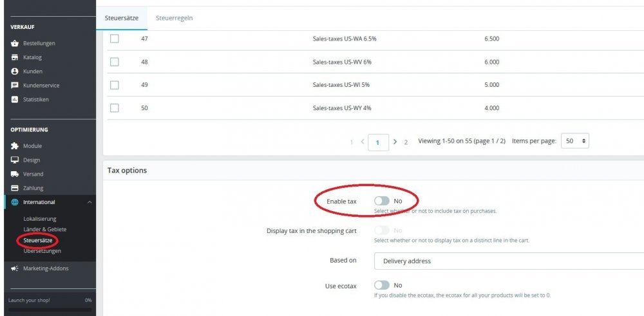Click the Kundenservice chat icon

point(14,86)
